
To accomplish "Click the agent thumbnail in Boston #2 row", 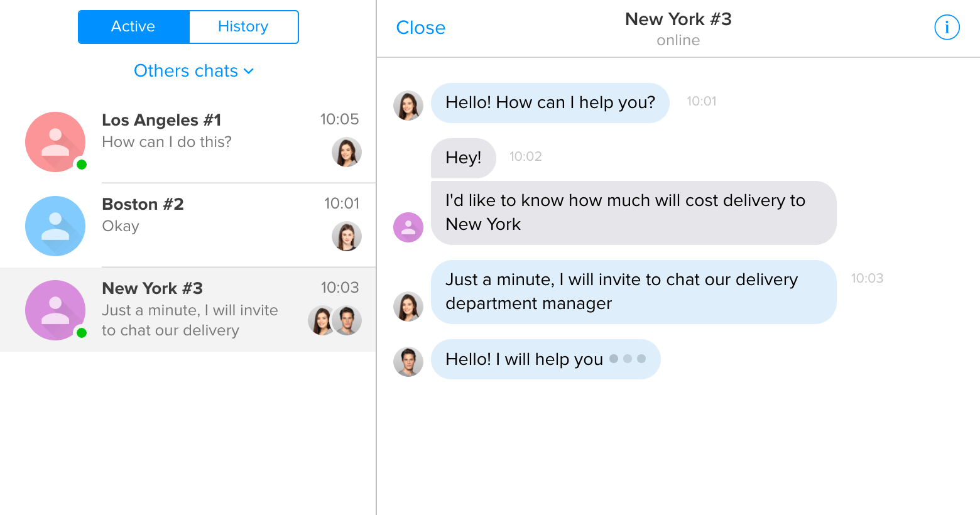I will (x=346, y=236).
